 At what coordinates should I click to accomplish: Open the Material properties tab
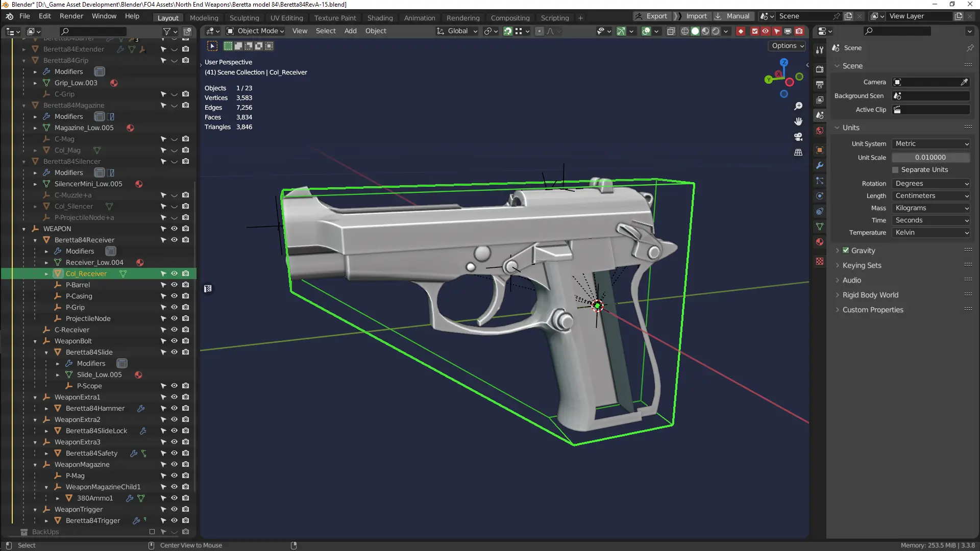tap(820, 242)
